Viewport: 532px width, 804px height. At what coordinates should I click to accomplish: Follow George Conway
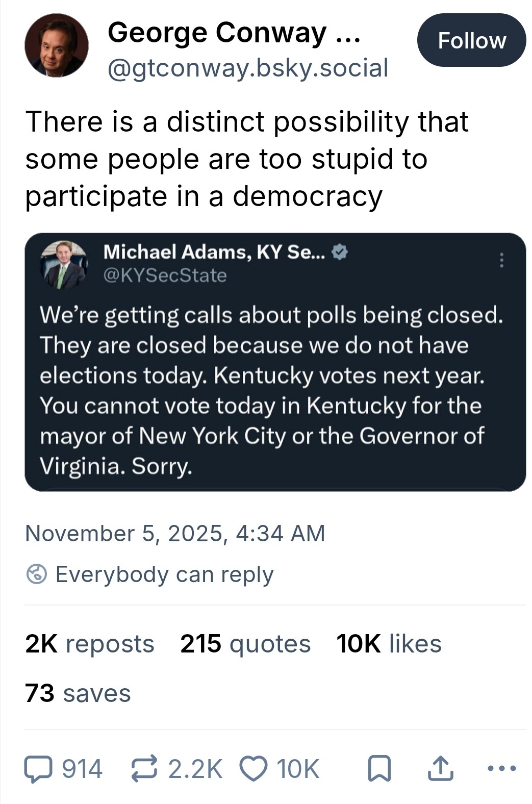pos(471,40)
